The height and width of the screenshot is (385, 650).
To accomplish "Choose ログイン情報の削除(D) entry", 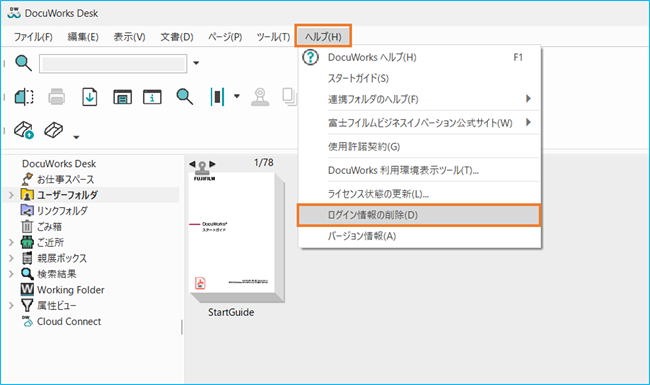I will click(x=419, y=215).
